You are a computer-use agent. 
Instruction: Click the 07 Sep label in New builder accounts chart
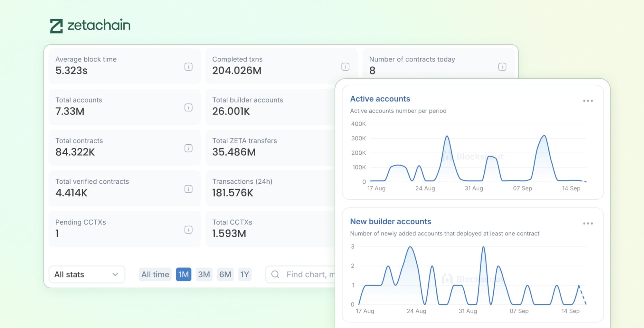[519, 311]
